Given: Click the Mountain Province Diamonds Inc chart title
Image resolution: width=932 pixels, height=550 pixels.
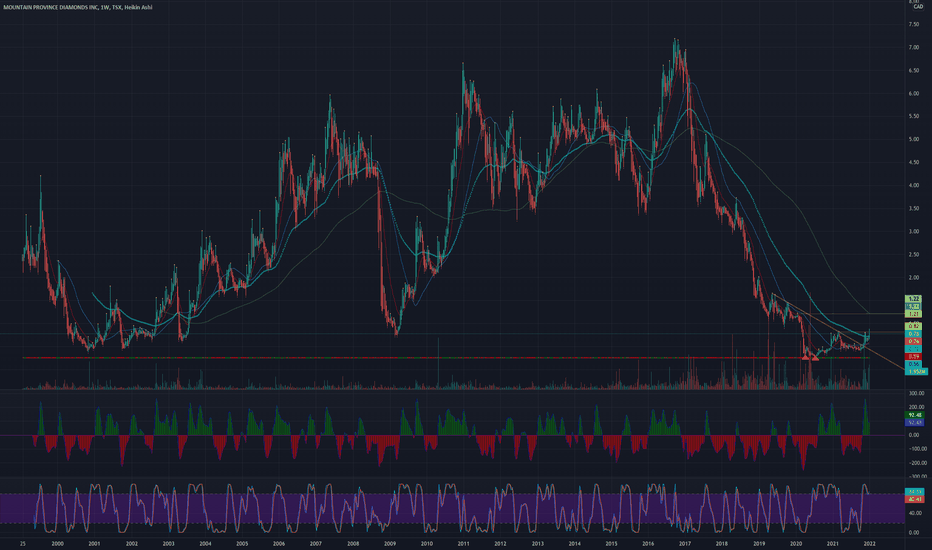Looking at the screenshot, I should click(x=77, y=7).
